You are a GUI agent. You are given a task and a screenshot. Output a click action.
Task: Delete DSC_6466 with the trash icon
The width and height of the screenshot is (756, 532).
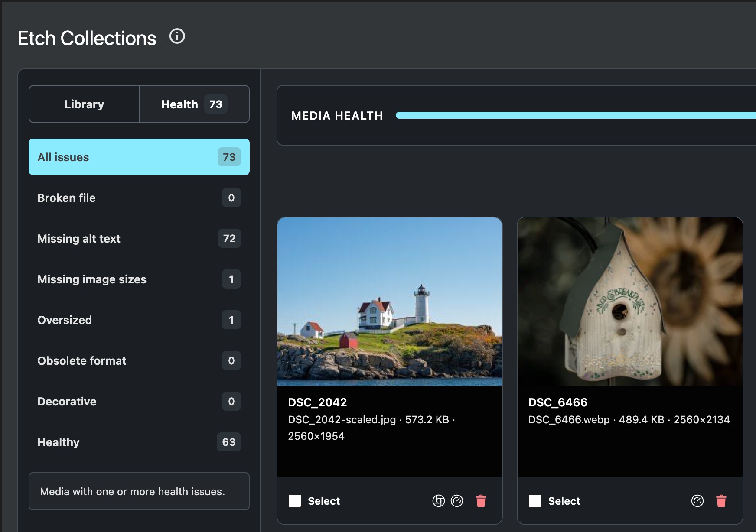pyautogui.click(x=721, y=501)
